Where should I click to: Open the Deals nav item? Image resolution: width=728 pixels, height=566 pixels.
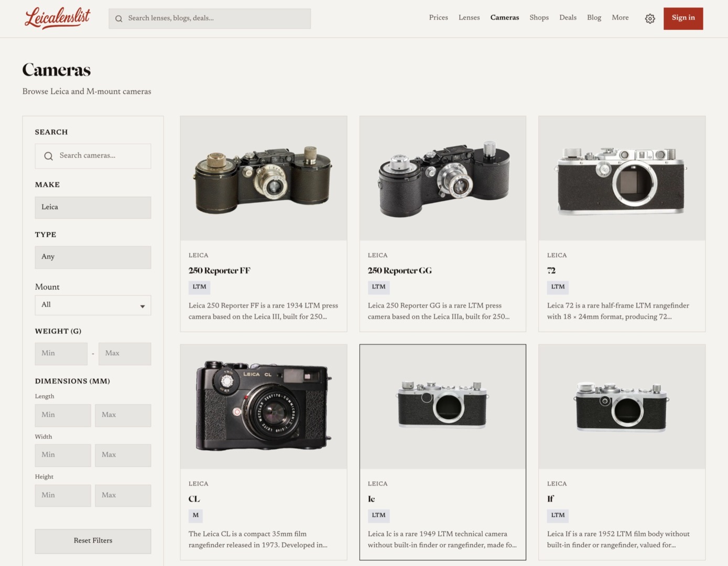coord(568,17)
